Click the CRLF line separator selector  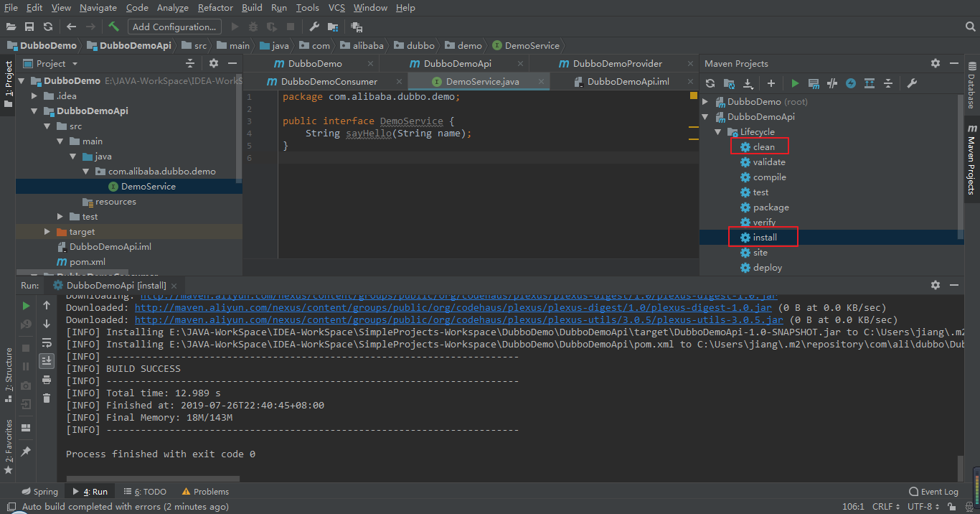point(885,507)
